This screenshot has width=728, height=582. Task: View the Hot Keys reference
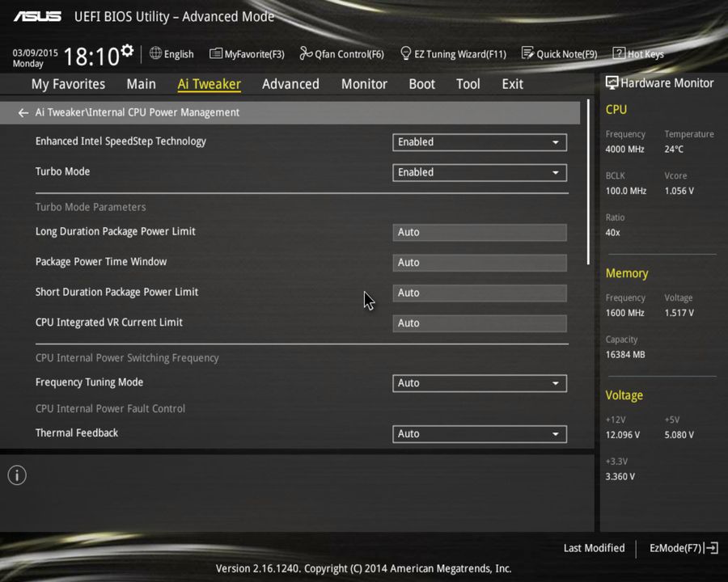[638, 53]
